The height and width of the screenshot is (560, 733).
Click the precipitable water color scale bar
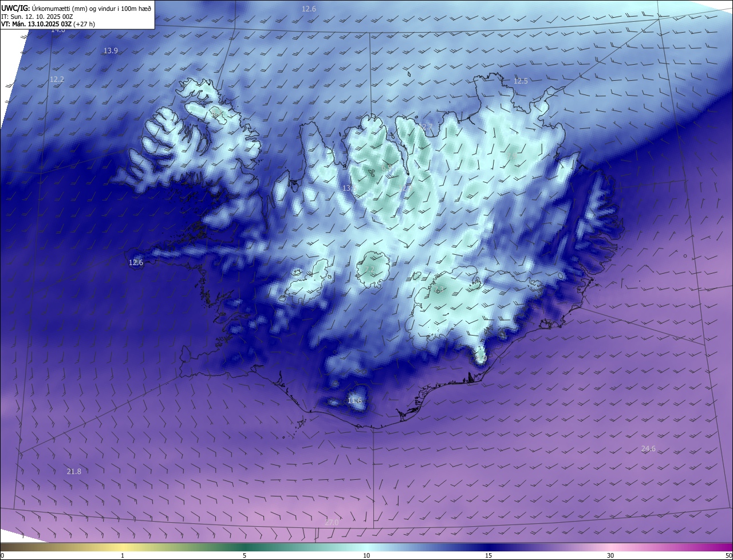click(x=366, y=547)
